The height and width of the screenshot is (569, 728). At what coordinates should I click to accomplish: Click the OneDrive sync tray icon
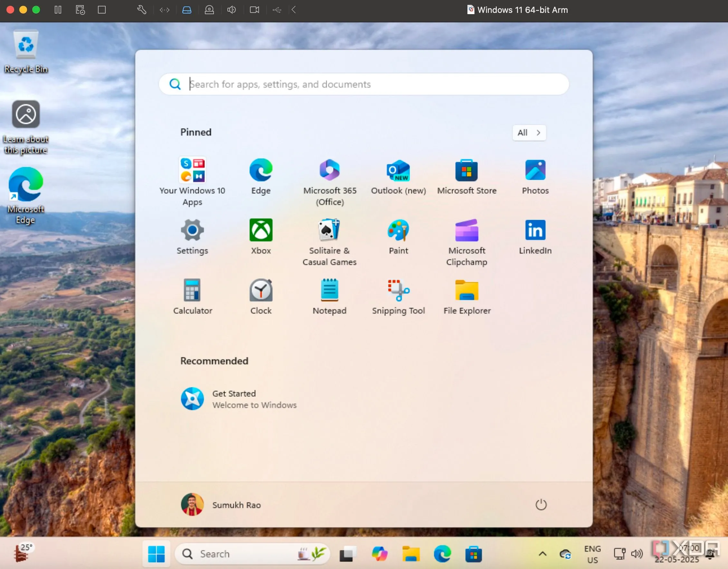pyautogui.click(x=565, y=554)
